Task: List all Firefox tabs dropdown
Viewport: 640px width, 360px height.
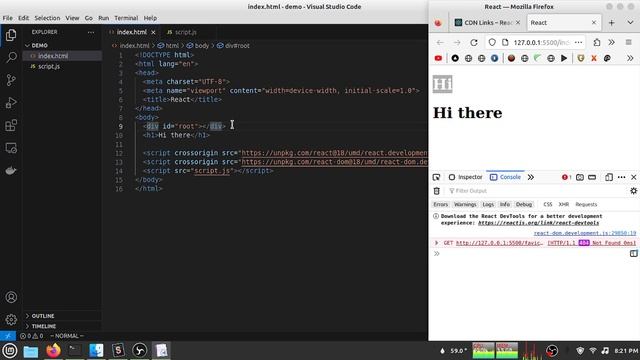Action: [630, 23]
